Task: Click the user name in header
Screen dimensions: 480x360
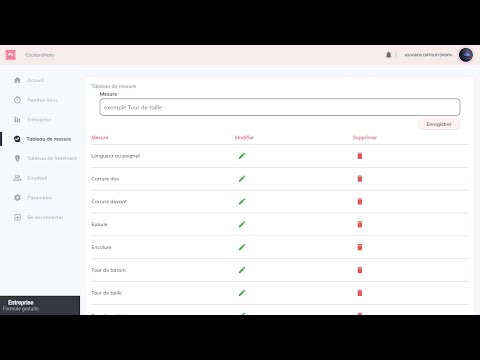Action: 428,55
